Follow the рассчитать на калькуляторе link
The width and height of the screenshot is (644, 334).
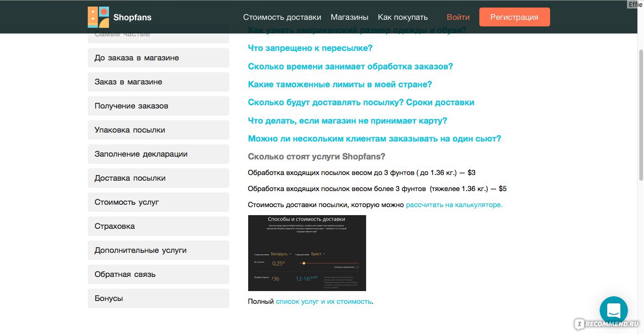[454, 205]
